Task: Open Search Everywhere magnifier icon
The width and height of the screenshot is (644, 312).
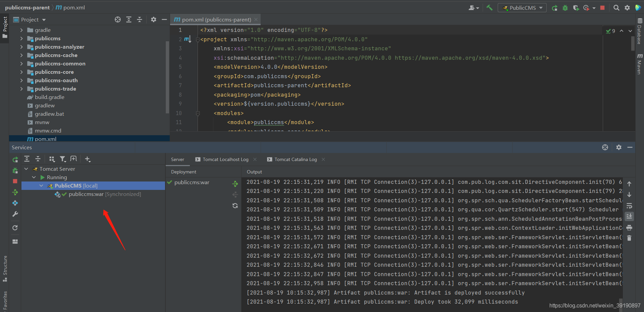Action: [x=616, y=8]
